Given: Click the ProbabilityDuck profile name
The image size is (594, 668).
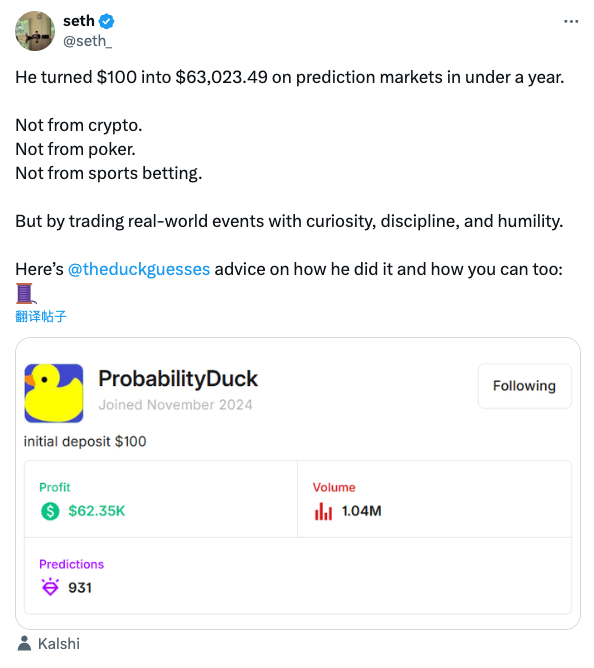Looking at the screenshot, I should (x=178, y=379).
